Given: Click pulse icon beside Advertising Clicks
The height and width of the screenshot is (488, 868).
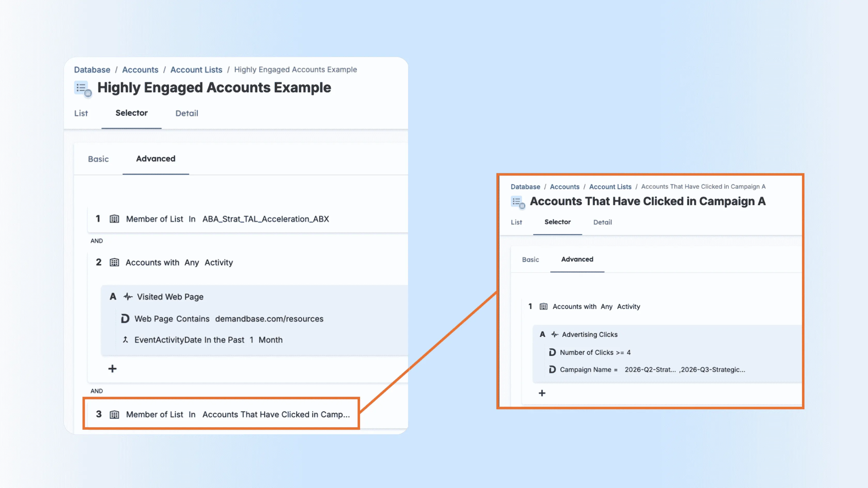Looking at the screenshot, I should (555, 334).
